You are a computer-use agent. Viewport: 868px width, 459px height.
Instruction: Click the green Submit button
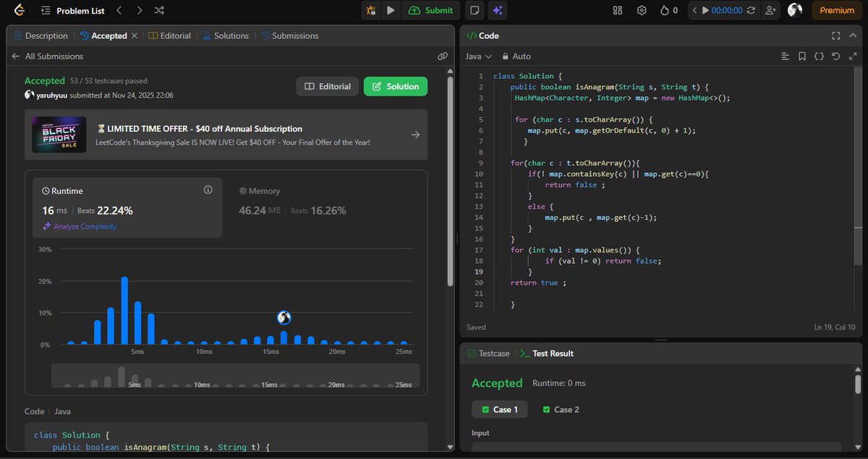430,10
